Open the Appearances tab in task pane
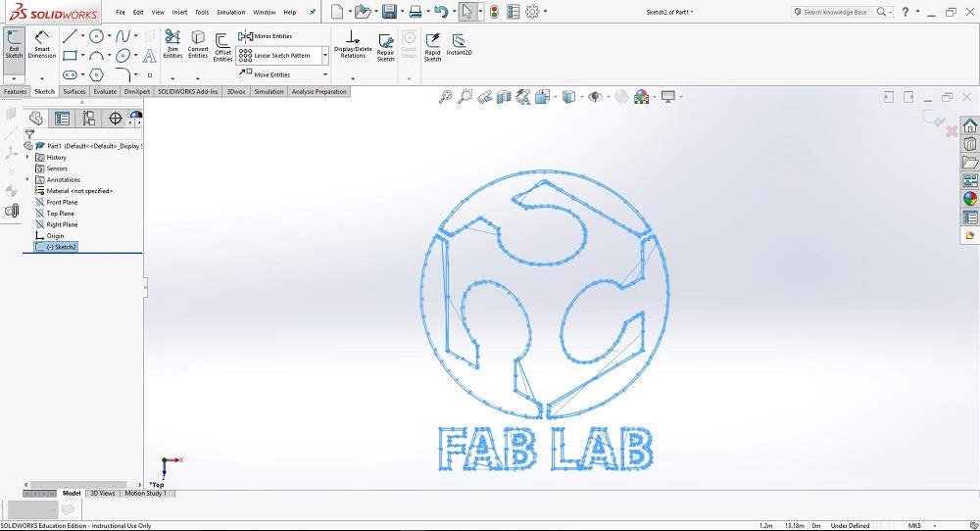This screenshot has height=531, width=980. click(969, 199)
